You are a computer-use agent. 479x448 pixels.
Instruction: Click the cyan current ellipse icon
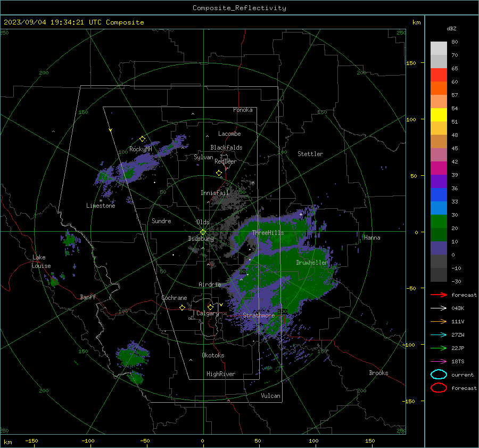point(439,374)
